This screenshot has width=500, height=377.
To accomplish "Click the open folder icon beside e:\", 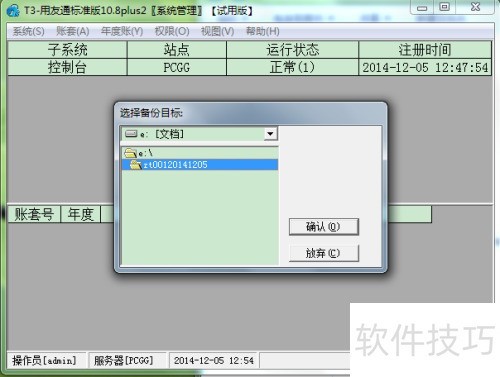I will click(130, 153).
